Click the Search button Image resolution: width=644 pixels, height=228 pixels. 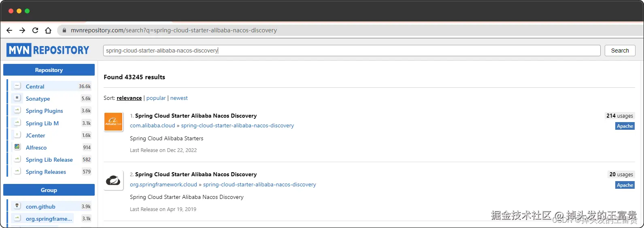coord(620,51)
